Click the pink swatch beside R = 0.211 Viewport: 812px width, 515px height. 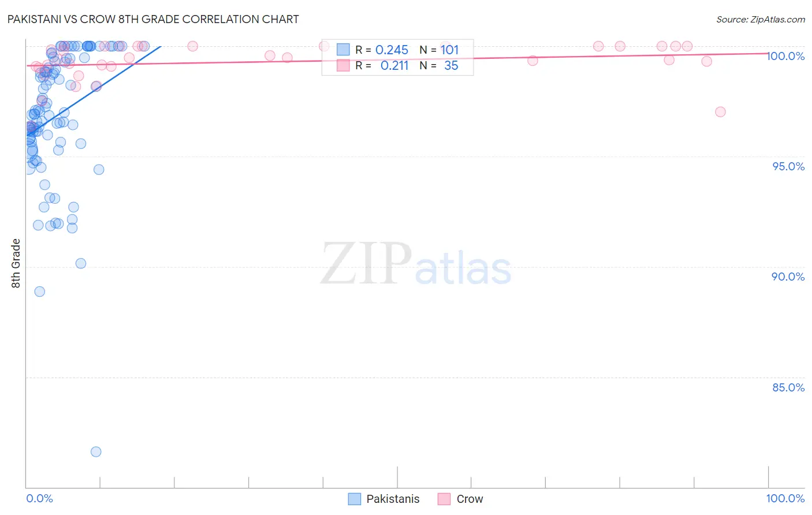tap(343, 66)
